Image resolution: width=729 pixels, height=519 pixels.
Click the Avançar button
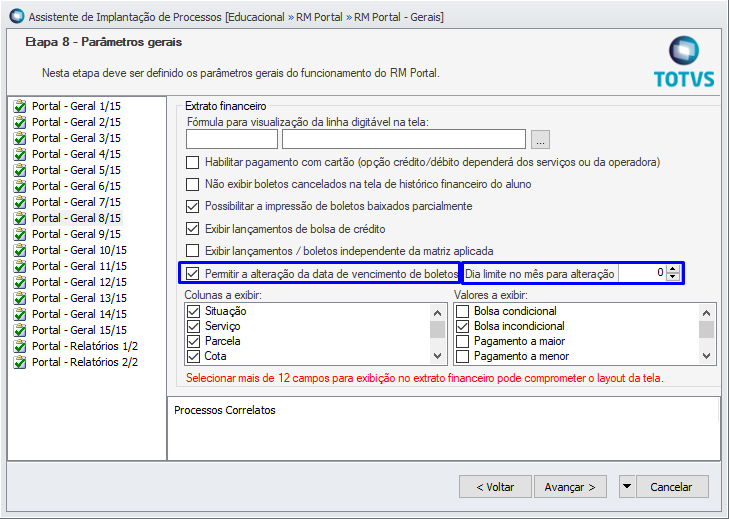pyautogui.click(x=571, y=487)
